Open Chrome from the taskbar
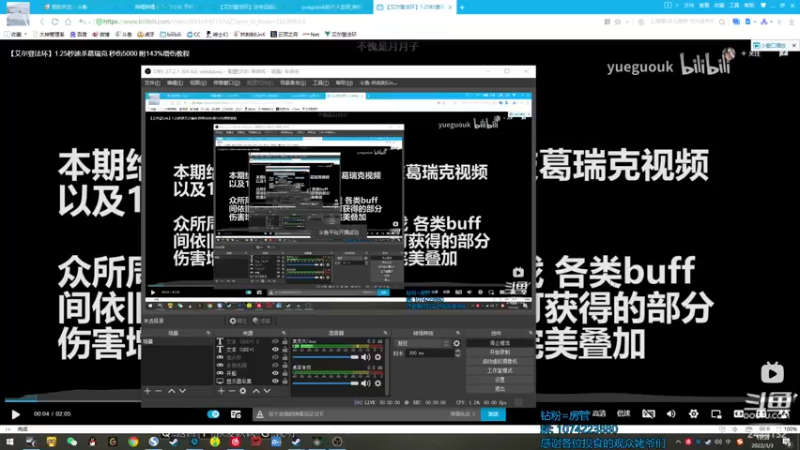The height and width of the screenshot is (450, 800). pos(133,442)
